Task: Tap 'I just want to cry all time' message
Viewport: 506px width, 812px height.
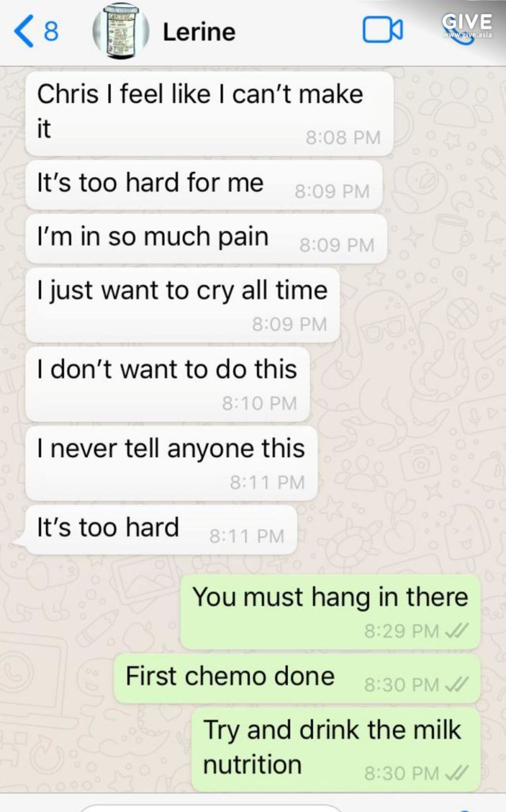Action: [x=182, y=305]
